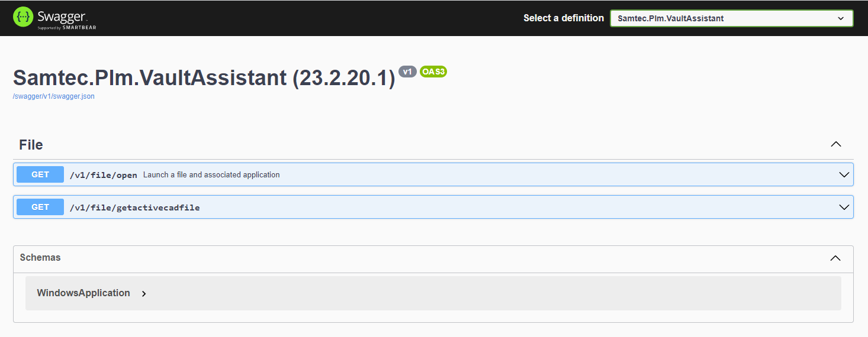Open the Select a definition dropdown
This screenshot has width=868, height=337.
tap(731, 18)
